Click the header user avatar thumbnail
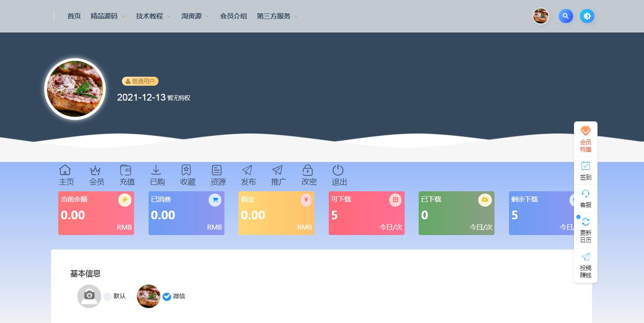 [541, 16]
